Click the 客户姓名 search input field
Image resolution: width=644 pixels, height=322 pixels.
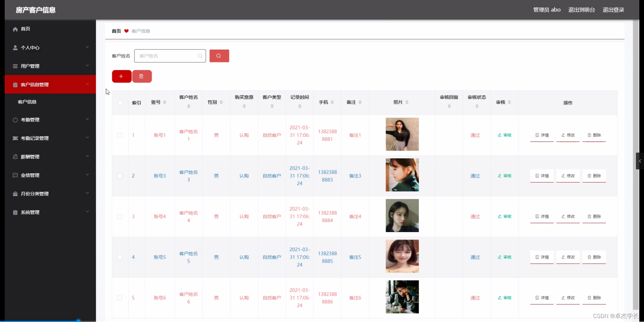pos(170,56)
